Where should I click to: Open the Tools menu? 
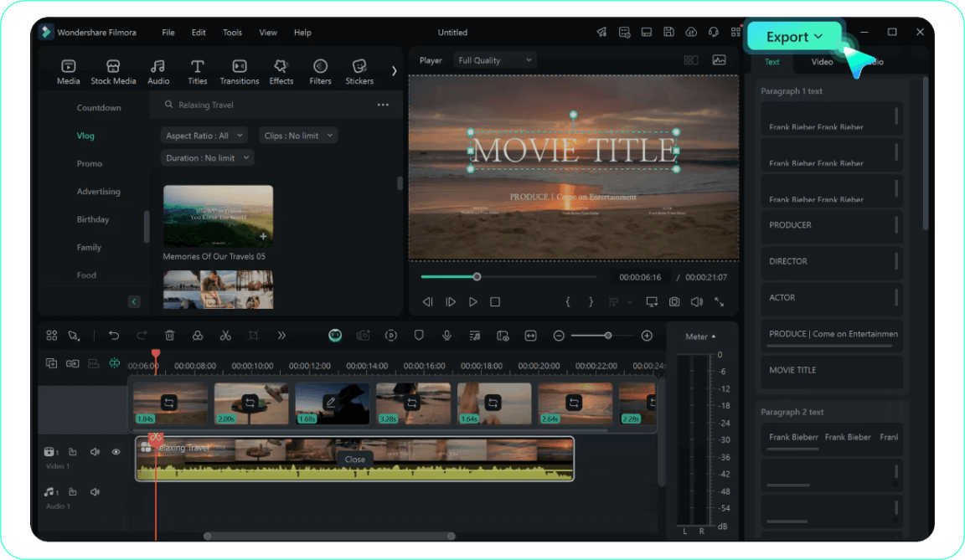232,33
